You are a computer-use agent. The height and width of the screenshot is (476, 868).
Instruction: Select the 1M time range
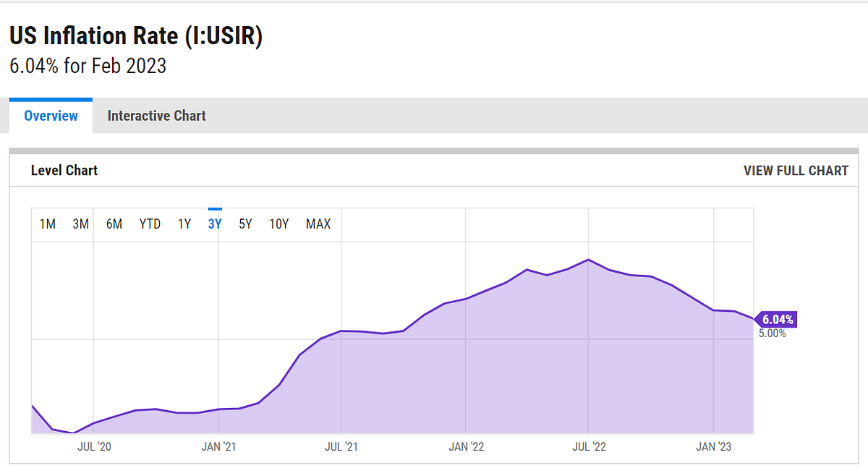point(48,224)
